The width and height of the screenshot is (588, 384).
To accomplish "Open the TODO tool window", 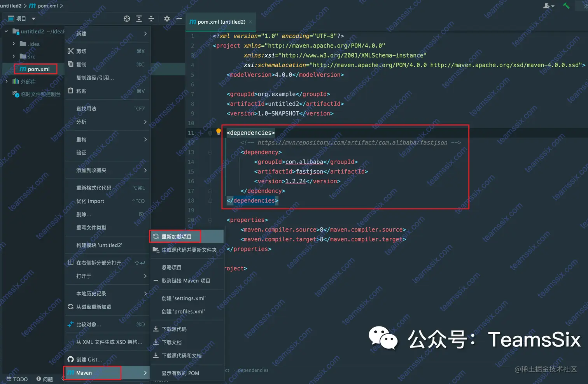I will (17, 379).
